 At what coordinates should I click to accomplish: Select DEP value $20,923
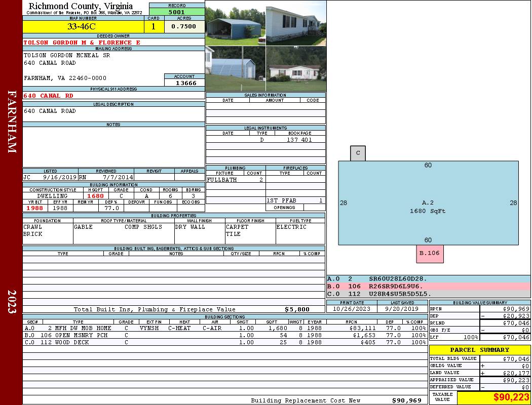tap(516, 316)
